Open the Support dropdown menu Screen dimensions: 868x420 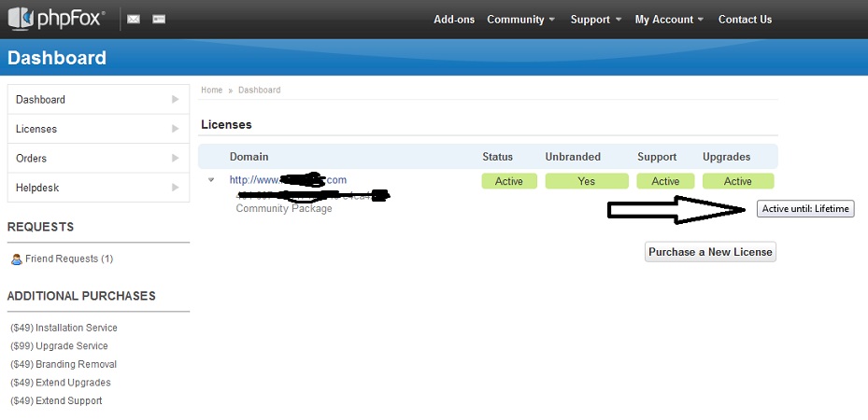coord(596,20)
